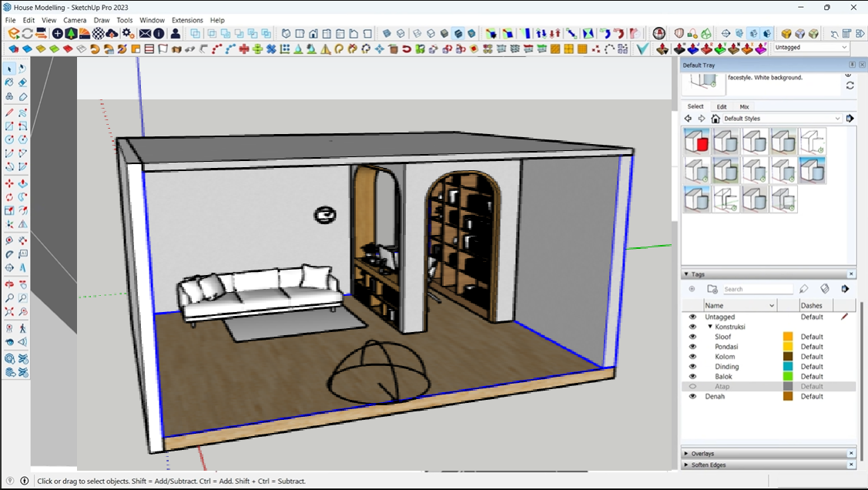Open the Draw menu
The width and height of the screenshot is (868, 490).
click(102, 20)
